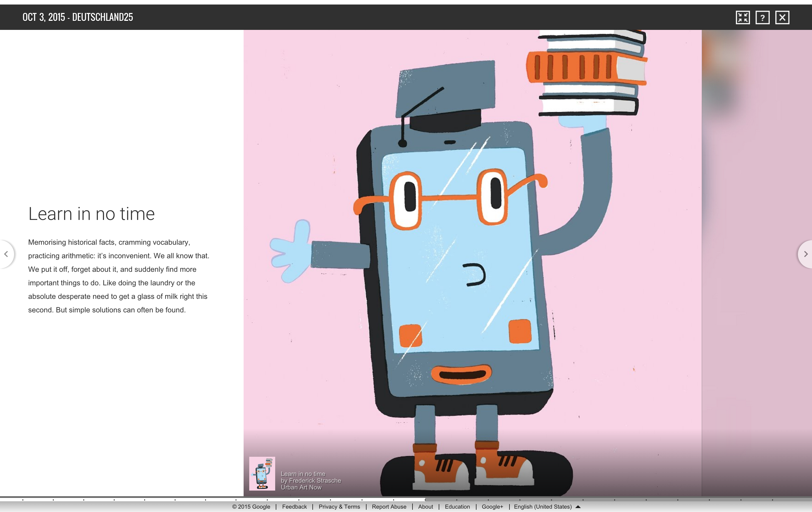Image resolution: width=812 pixels, height=512 pixels.
Task: Go to previous slide with left chevron
Action: click(x=6, y=254)
